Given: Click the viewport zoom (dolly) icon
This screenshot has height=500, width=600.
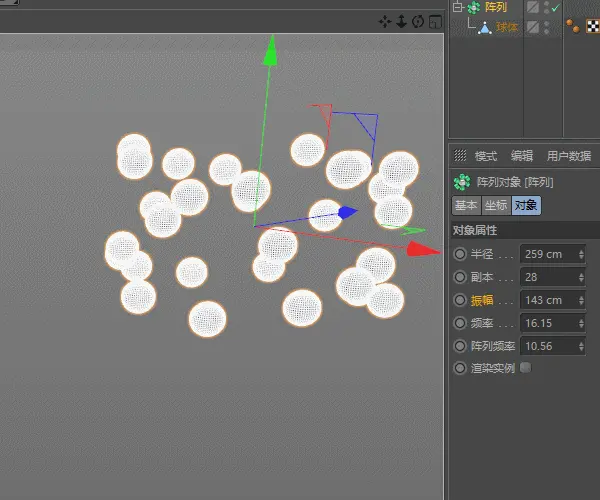Looking at the screenshot, I should (x=402, y=21).
